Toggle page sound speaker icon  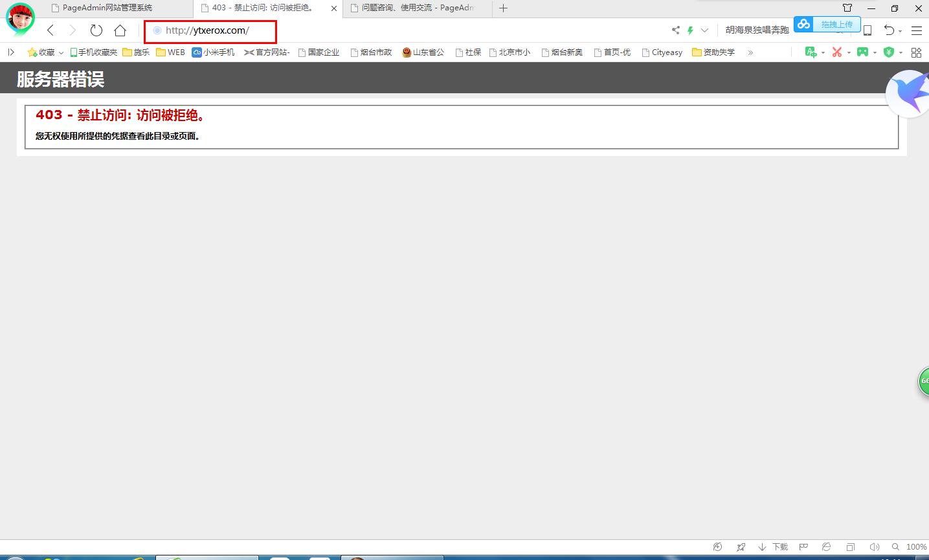(875, 547)
